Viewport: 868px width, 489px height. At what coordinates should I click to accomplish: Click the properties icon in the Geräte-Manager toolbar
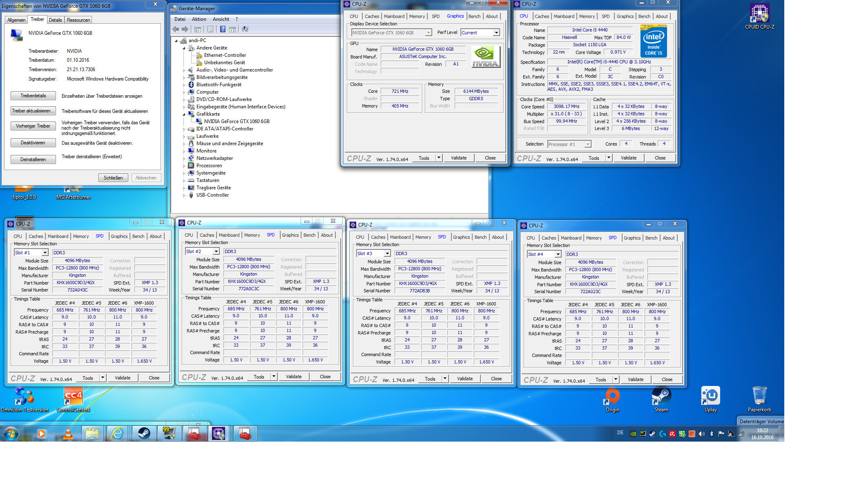(210, 29)
